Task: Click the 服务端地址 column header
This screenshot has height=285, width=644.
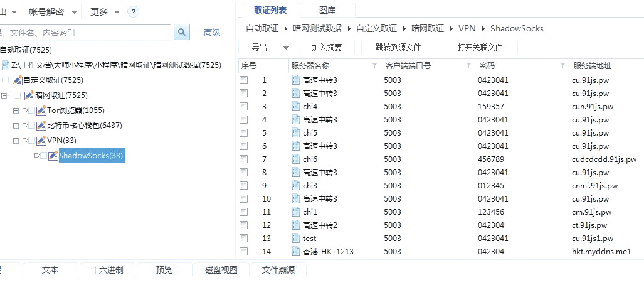Action: [x=607, y=66]
